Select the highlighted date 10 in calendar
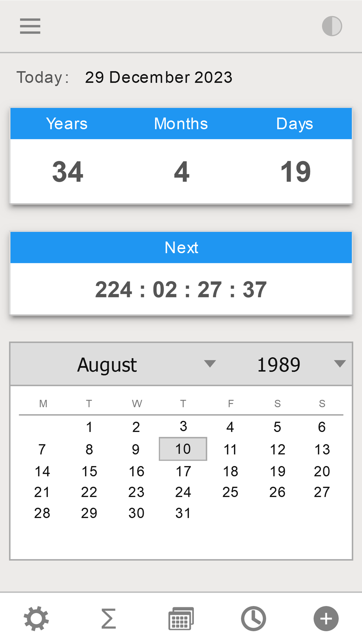This screenshot has height=644, width=362. click(x=183, y=449)
